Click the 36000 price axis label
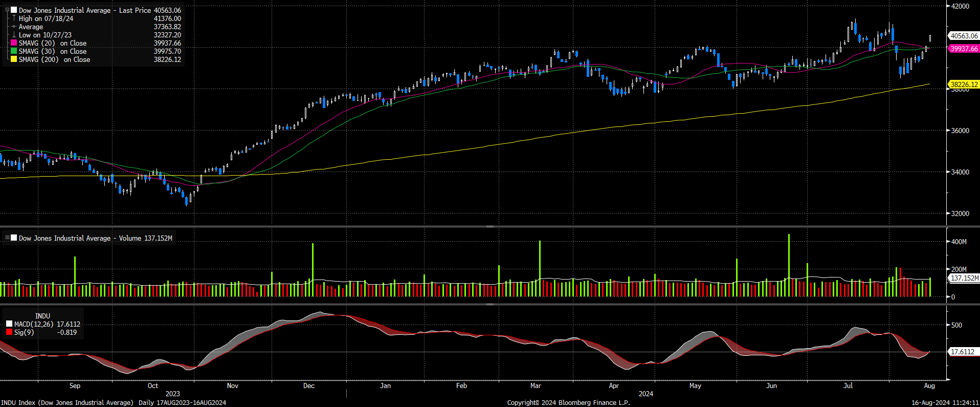The height and width of the screenshot is (407, 980). 960,131
